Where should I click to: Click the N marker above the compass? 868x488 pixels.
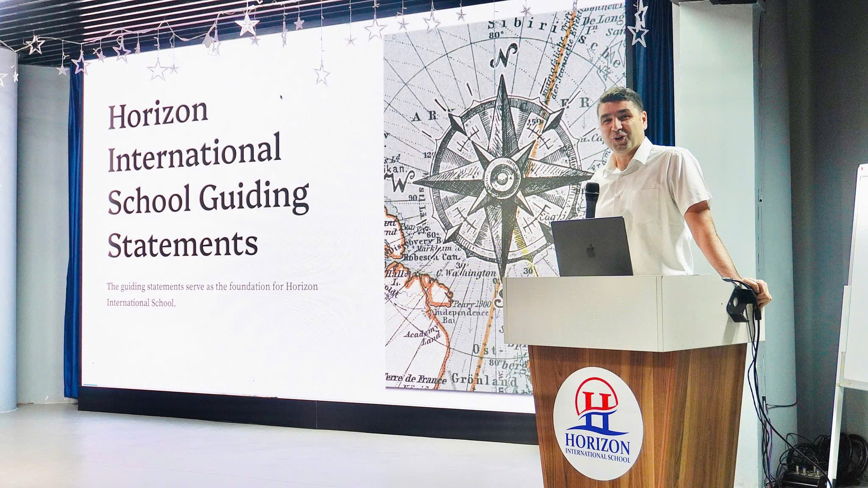click(504, 55)
